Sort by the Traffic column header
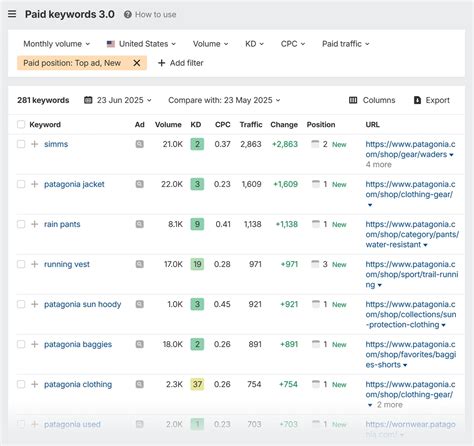Image resolution: width=474 pixels, height=446 pixels. pyautogui.click(x=251, y=125)
